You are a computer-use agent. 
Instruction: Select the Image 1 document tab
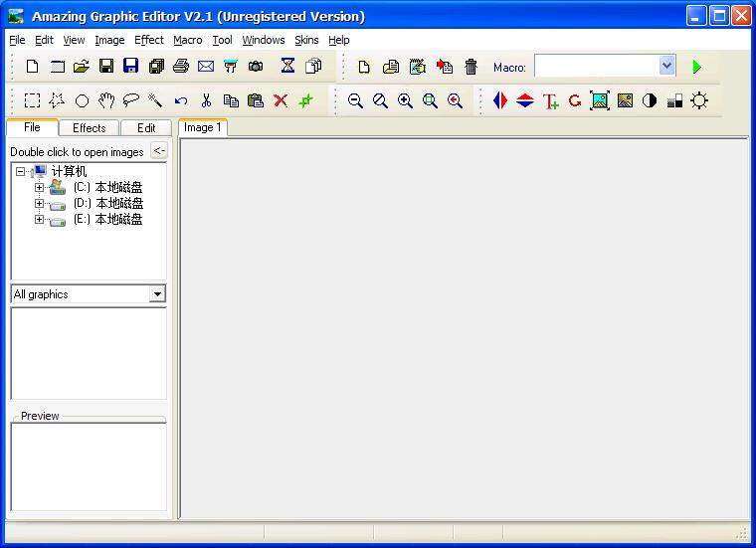coord(203,127)
